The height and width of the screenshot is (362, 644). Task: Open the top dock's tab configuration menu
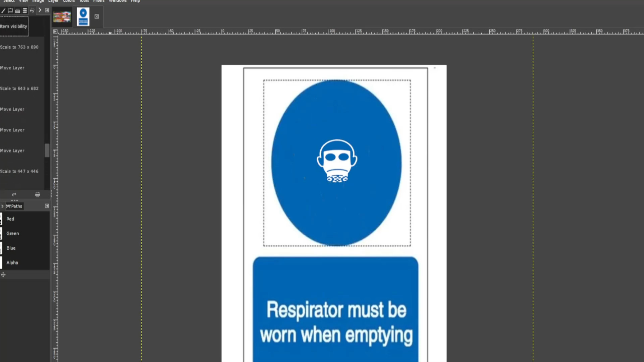pyautogui.click(x=47, y=10)
